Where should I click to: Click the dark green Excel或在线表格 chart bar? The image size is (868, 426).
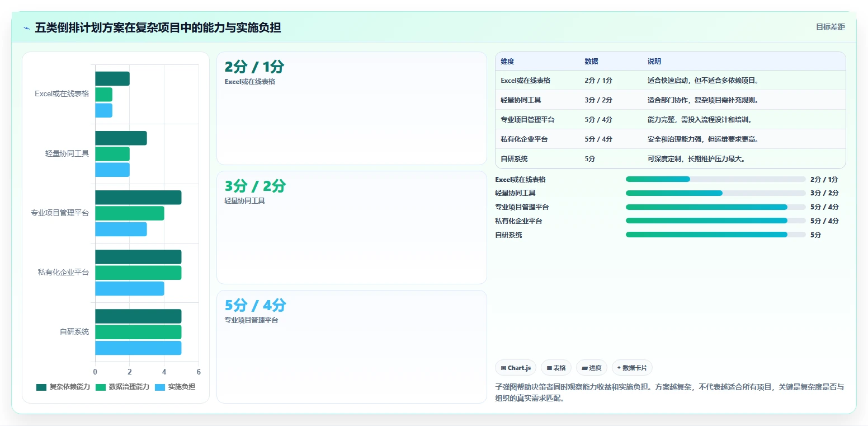pos(112,79)
